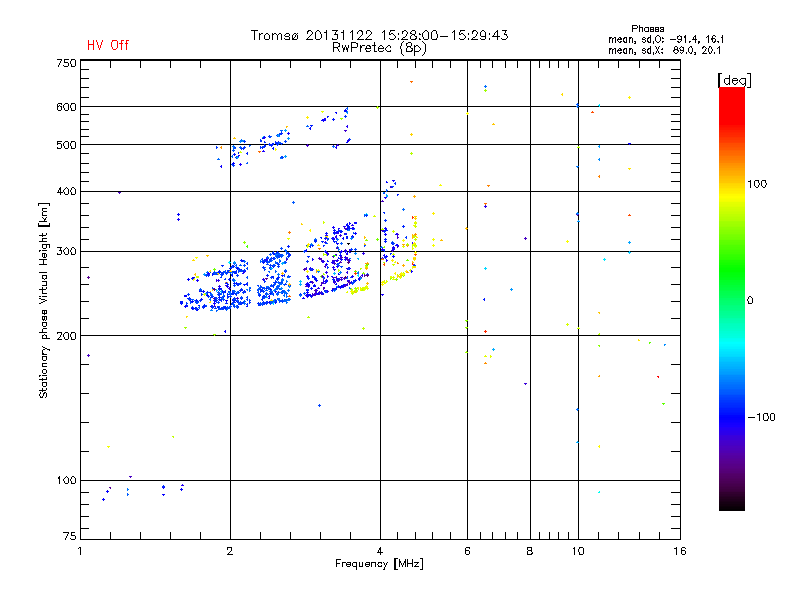This screenshot has width=800, height=600.
Task: Click the x-axis label '16'
Action: (680, 551)
